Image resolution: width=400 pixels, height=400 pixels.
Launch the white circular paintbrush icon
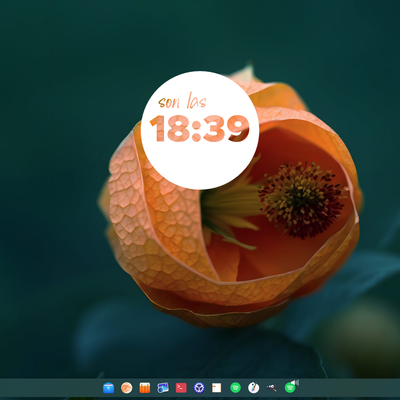point(254,388)
